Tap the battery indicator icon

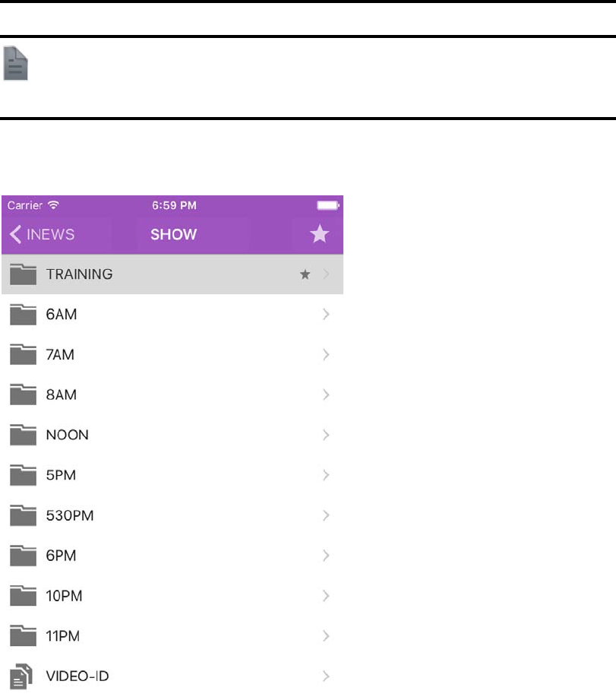[x=328, y=205]
